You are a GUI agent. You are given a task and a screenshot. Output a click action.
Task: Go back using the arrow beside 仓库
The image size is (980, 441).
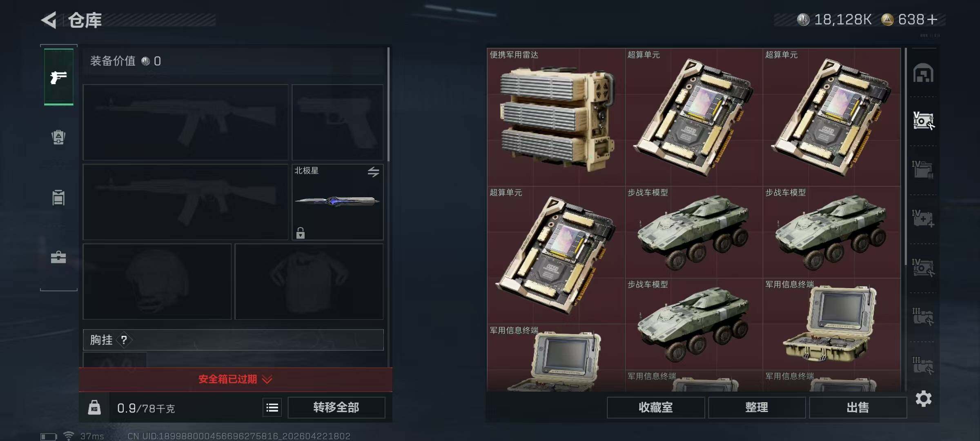(x=49, y=20)
